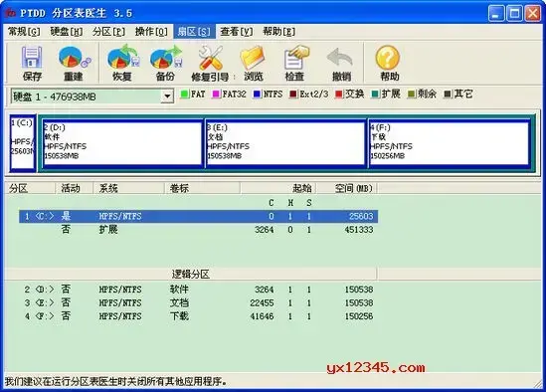
Task: Click the 系统 column header
Action: [128, 188]
